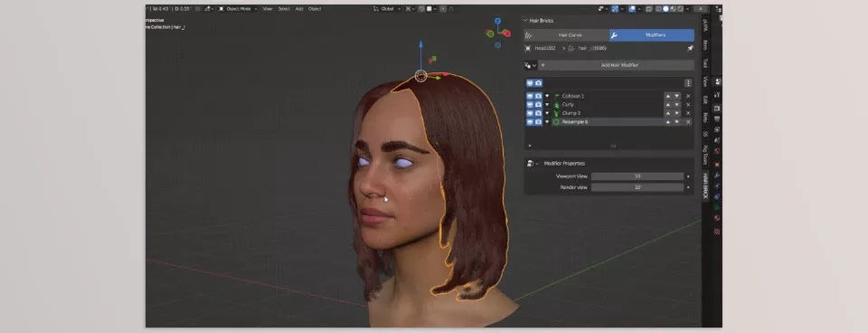Open the HAIR BRICK sidebar tab
868x333 pixels.
click(705, 186)
